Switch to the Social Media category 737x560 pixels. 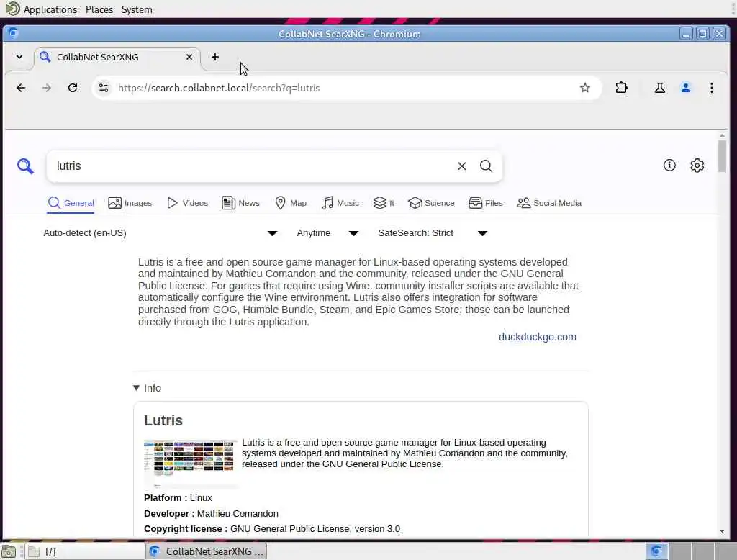549,203
